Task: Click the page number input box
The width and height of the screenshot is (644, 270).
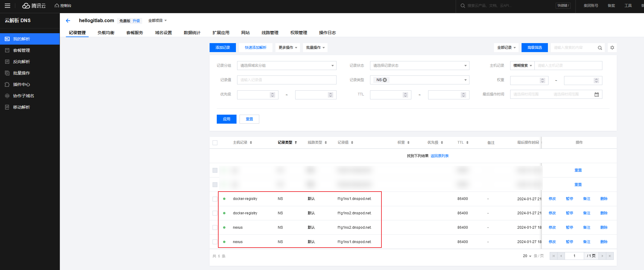Action: coord(574,256)
